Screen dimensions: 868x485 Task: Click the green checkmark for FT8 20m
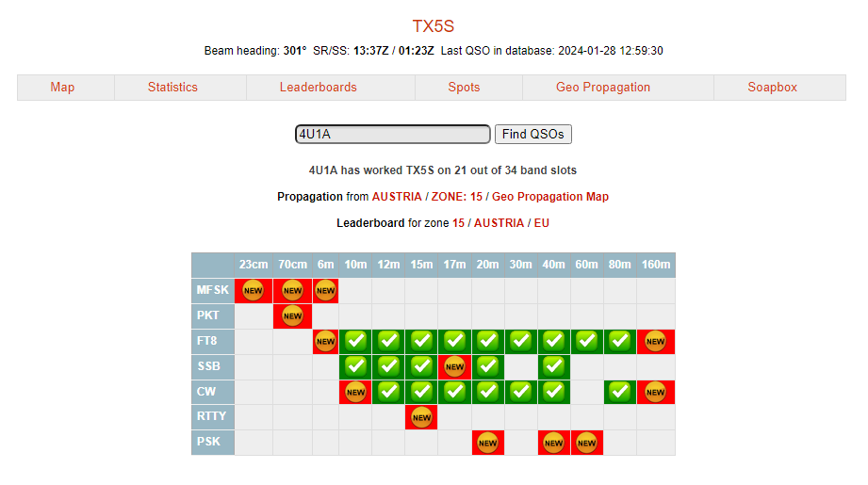tap(487, 342)
